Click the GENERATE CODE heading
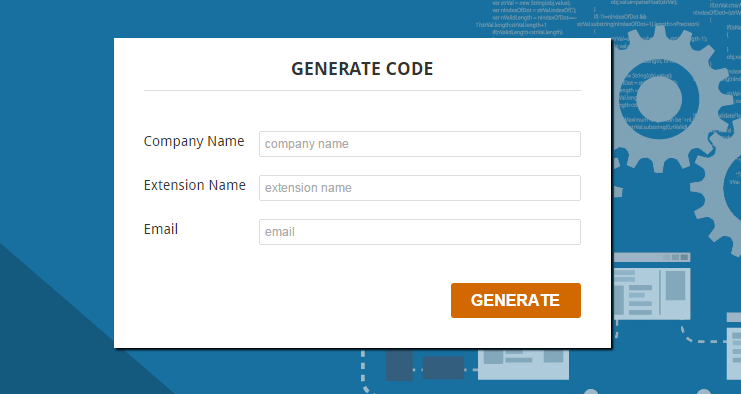The height and width of the screenshot is (394, 741). click(x=362, y=69)
